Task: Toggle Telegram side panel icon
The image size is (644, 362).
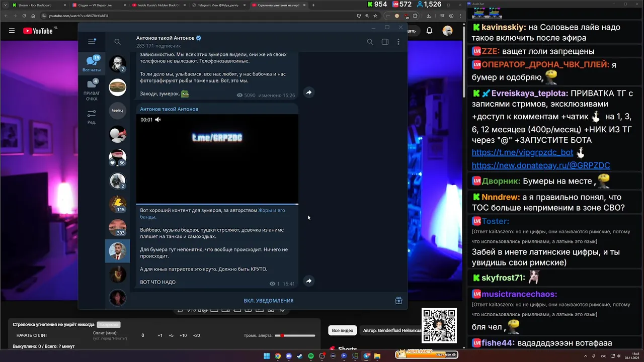Action: click(x=385, y=42)
